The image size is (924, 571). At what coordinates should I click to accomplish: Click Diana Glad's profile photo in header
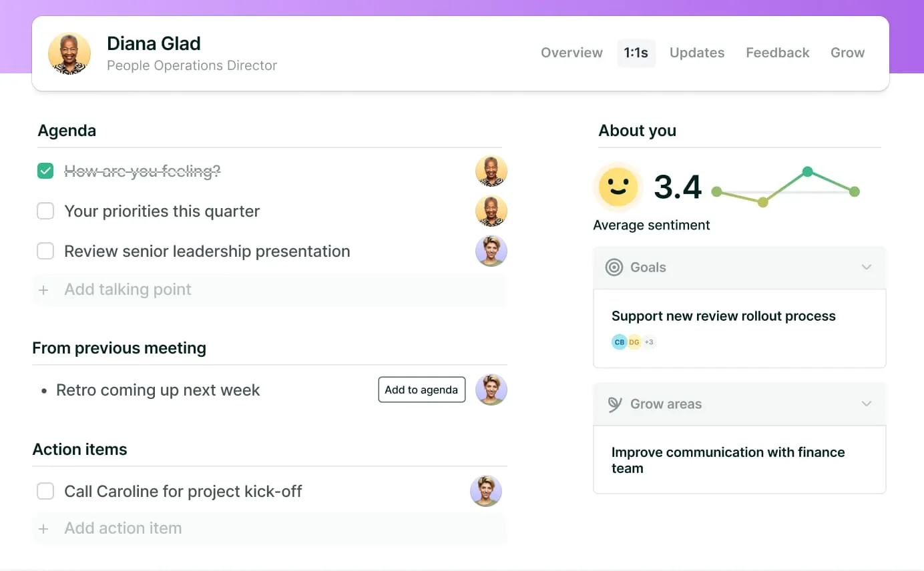69,53
